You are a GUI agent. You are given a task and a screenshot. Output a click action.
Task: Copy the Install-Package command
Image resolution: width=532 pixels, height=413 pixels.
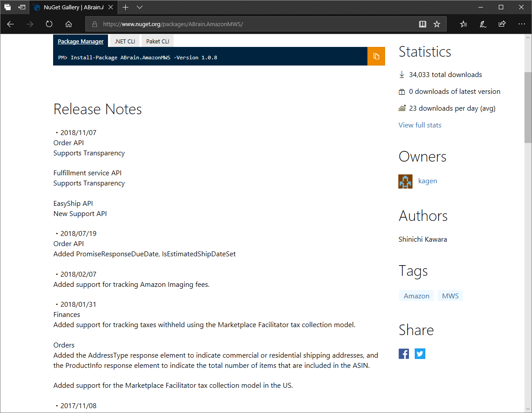[376, 56]
